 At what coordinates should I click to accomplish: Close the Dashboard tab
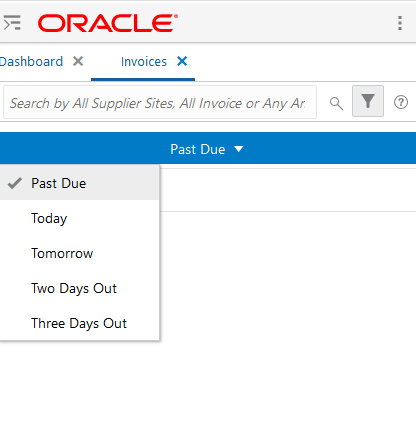[x=78, y=61]
